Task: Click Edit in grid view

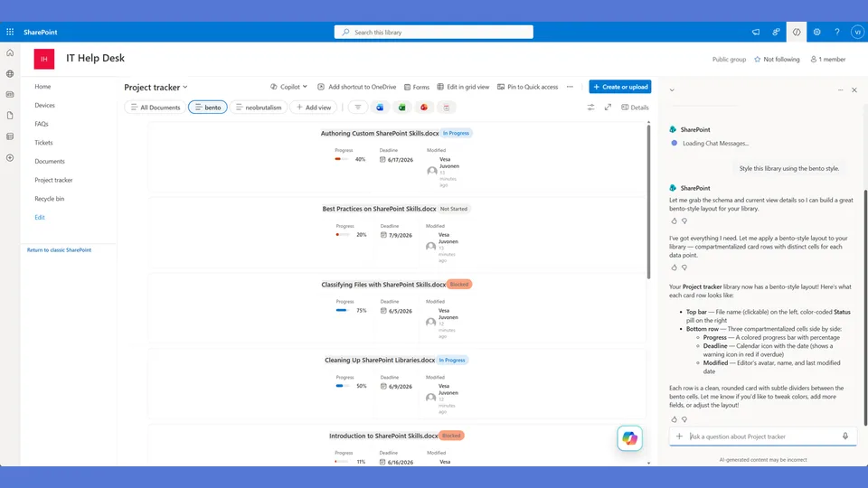Action: [463, 87]
